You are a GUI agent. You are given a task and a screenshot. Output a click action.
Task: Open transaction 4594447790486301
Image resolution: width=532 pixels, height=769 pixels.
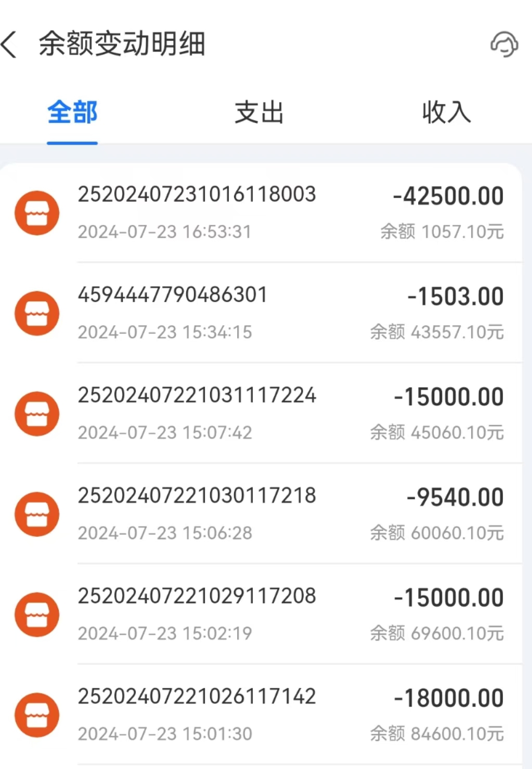tap(172, 295)
